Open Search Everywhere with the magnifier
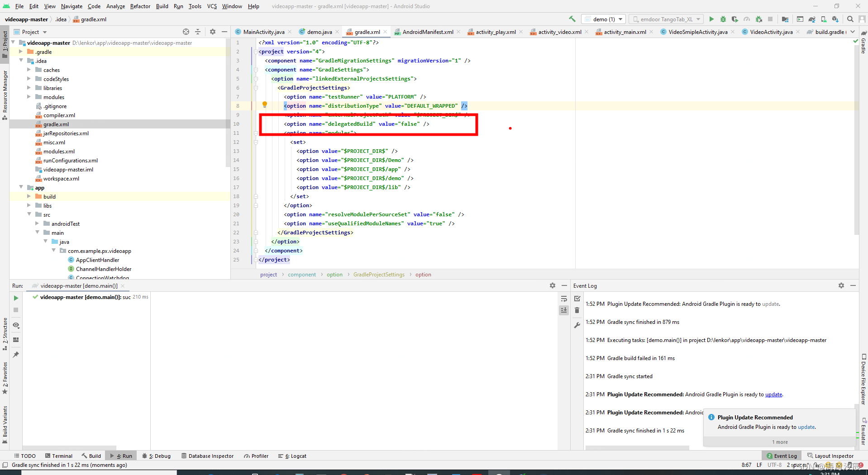This screenshot has height=475, width=868. (850, 19)
